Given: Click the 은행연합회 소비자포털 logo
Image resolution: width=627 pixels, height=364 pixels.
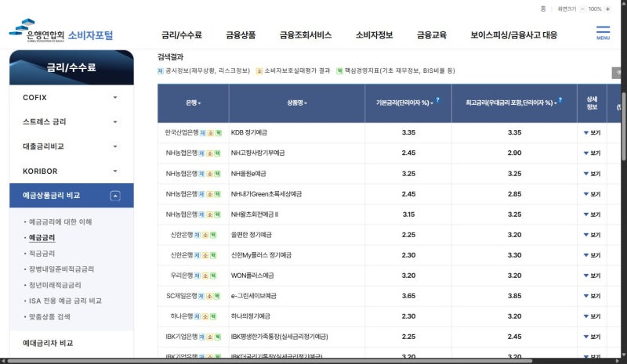Looking at the screenshot, I should coord(61,31).
